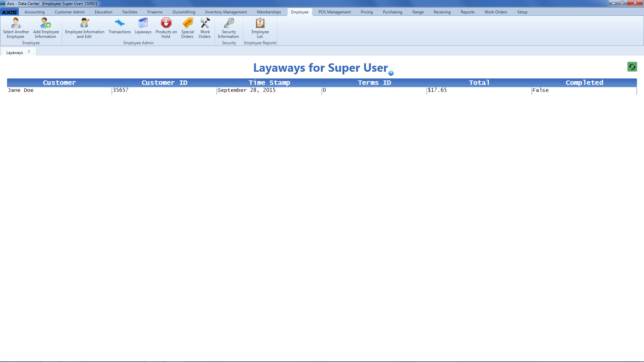The width and height of the screenshot is (644, 362).
Task: Sort by Terms ID column header
Action: 374,82
